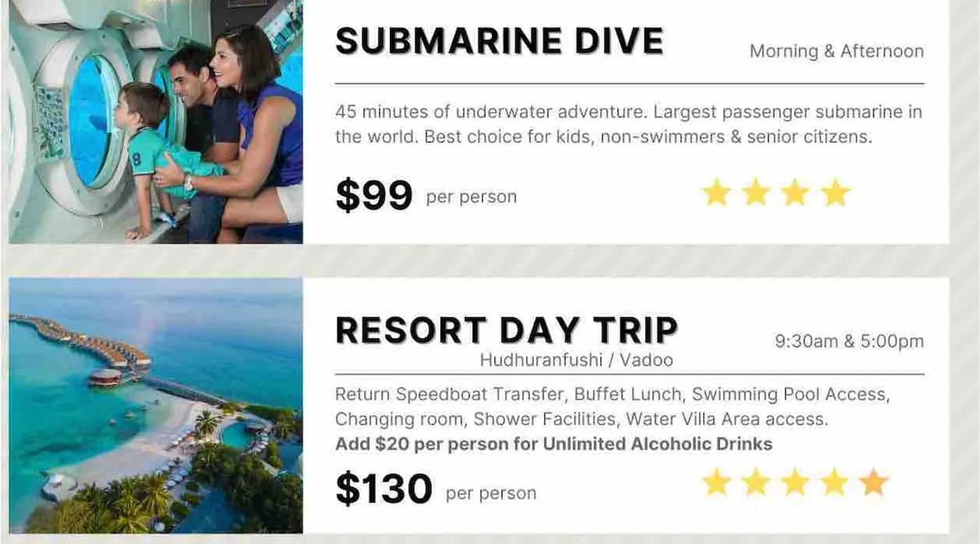Click the fourth star of Resort Day Trip rating

835,483
